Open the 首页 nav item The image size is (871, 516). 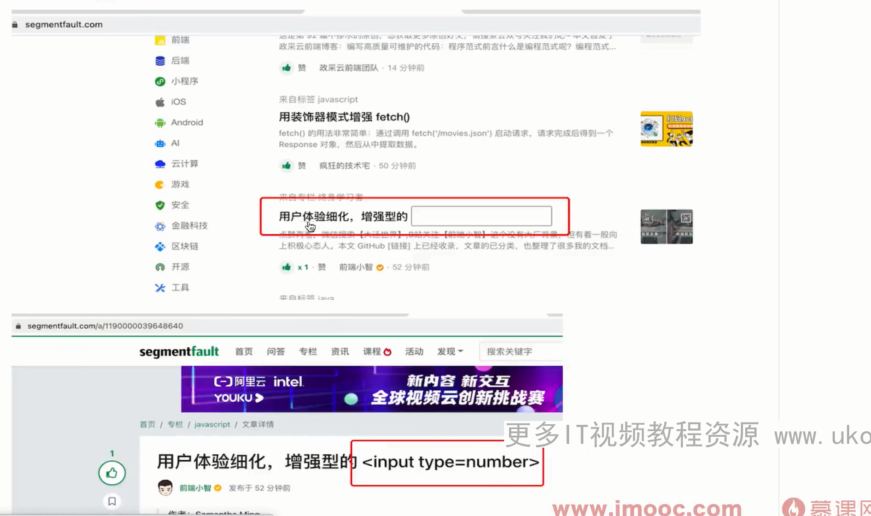(243, 352)
